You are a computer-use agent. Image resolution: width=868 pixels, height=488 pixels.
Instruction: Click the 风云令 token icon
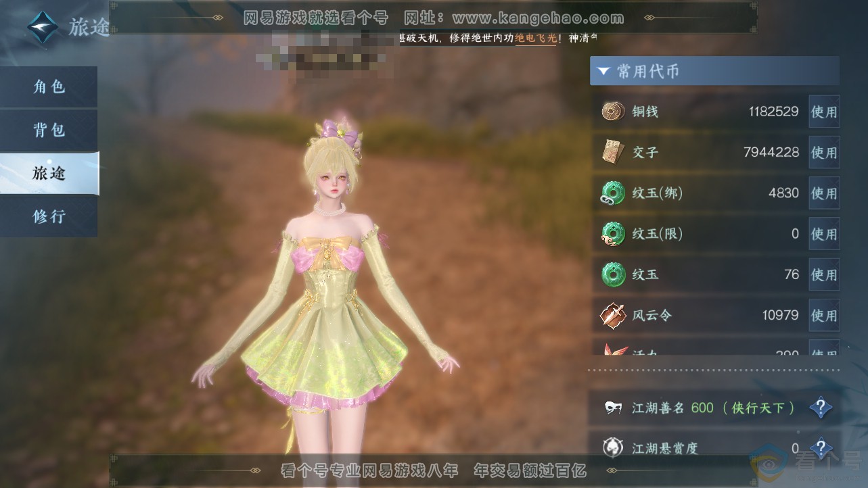coord(613,315)
